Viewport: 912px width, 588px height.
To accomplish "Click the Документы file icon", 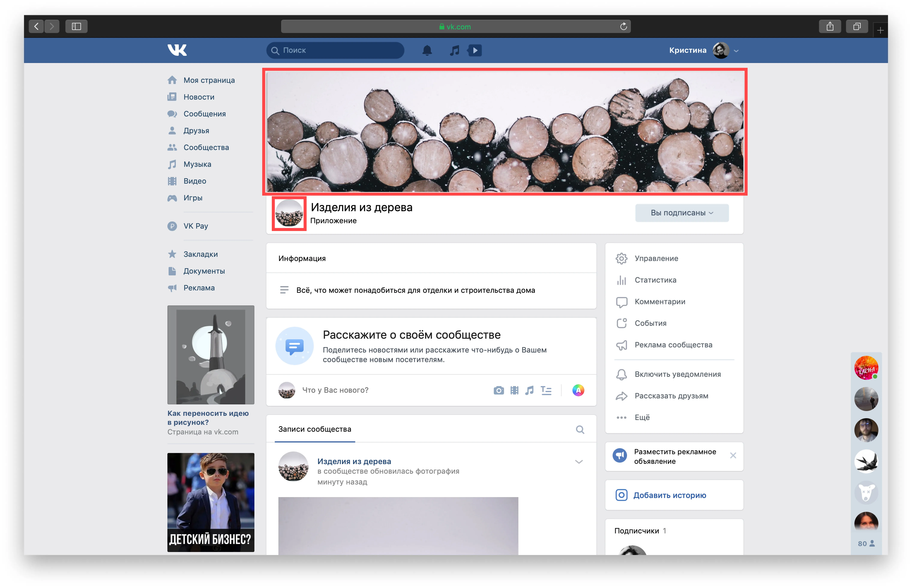I will [172, 271].
